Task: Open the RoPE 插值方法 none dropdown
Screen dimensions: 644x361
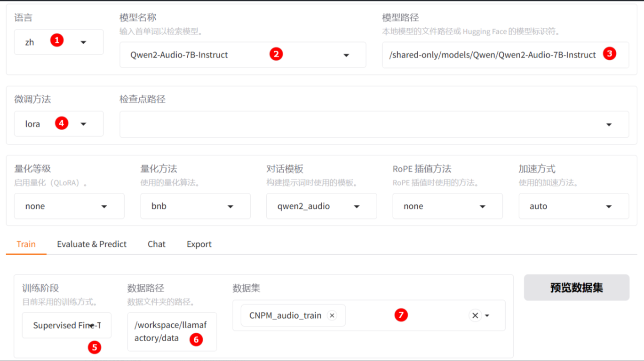Action: point(447,206)
